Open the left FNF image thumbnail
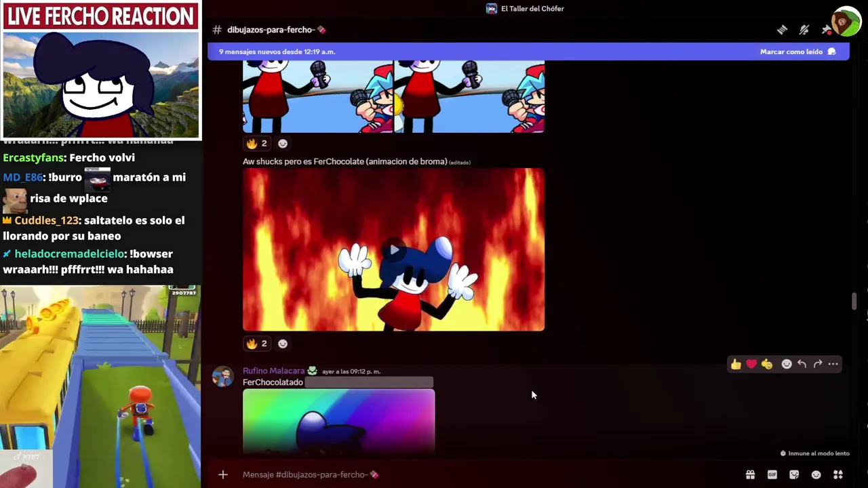 click(x=318, y=96)
